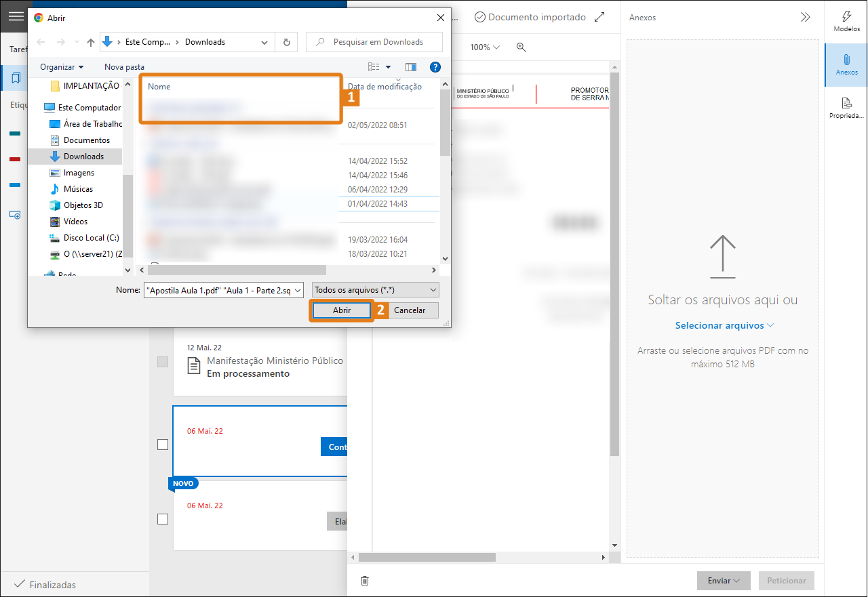The height and width of the screenshot is (597, 868).
Task: Click the magnifier zoom icon above document
Action: [x=521, y=47]
